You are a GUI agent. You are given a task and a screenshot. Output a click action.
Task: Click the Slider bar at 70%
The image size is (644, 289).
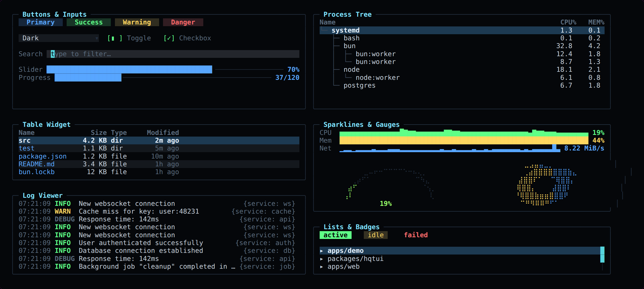(x=165, y=70)
